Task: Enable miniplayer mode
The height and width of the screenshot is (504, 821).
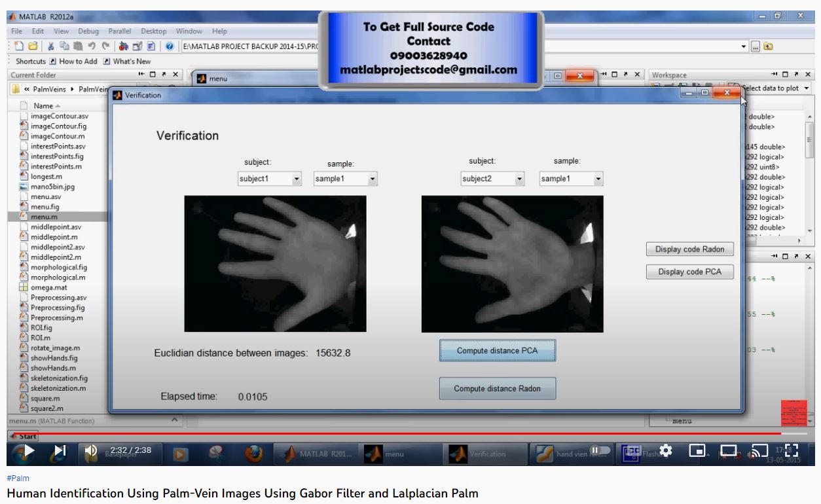Action: click(698, 450)
